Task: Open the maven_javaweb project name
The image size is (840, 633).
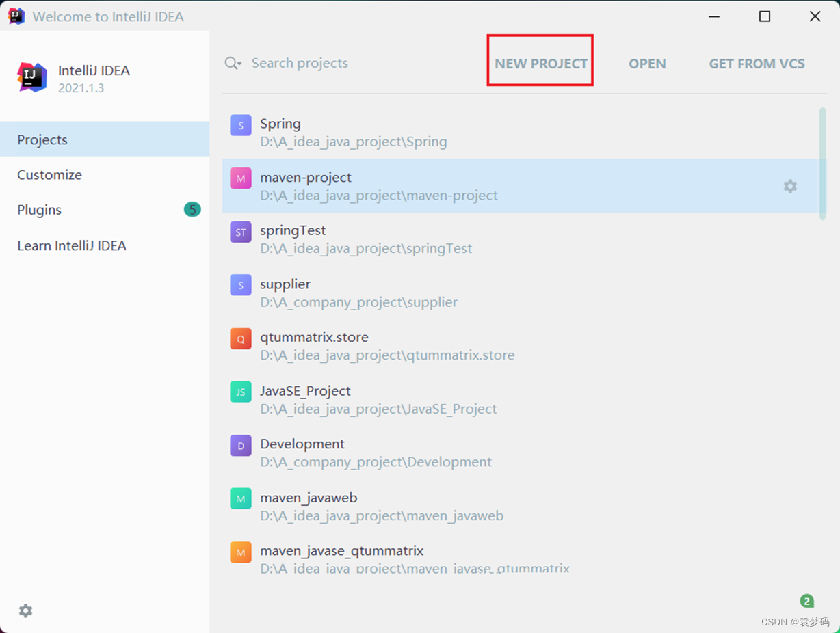Action: pos(309,498)
